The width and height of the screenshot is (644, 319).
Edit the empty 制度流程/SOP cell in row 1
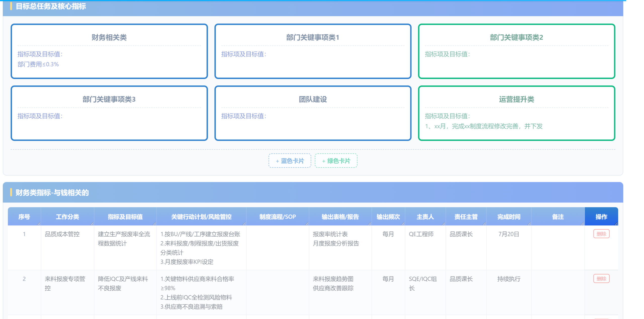tap(277, 248)
